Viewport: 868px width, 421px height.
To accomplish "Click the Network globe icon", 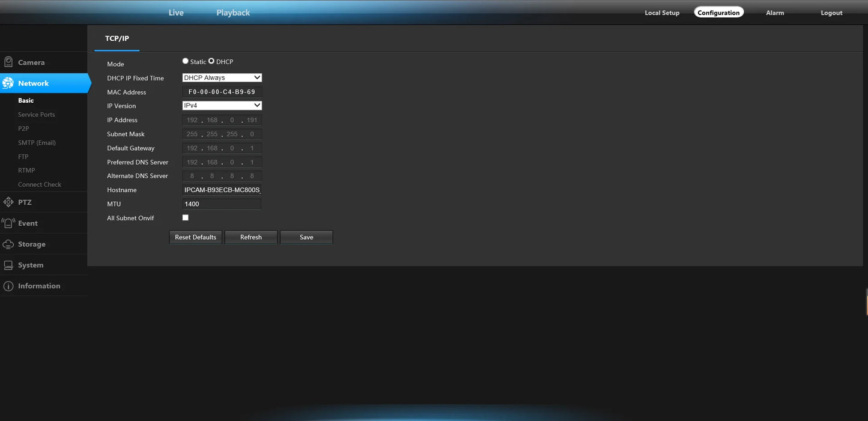I will (8, 83).
